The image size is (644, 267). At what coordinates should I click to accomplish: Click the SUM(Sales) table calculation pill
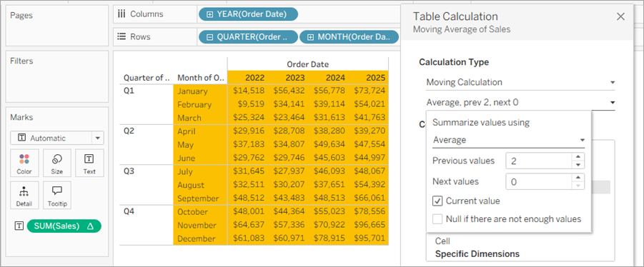64,226
